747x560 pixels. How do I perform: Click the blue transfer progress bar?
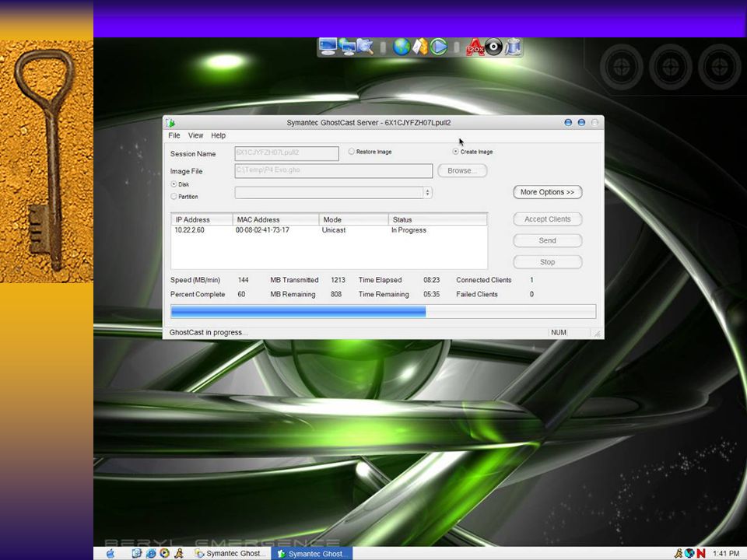(383, 311)
